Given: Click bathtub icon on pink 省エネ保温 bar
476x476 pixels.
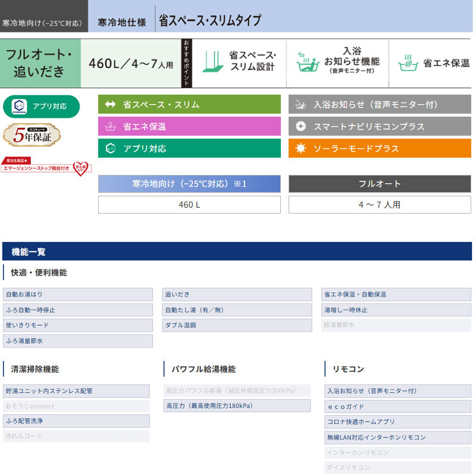Looking at the screenshot, I should (x=110, y=126).
